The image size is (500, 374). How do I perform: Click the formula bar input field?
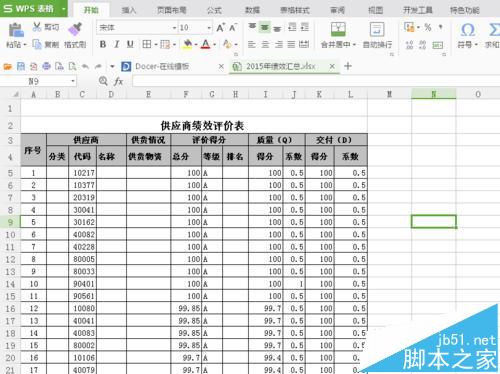tap(316, 81)
